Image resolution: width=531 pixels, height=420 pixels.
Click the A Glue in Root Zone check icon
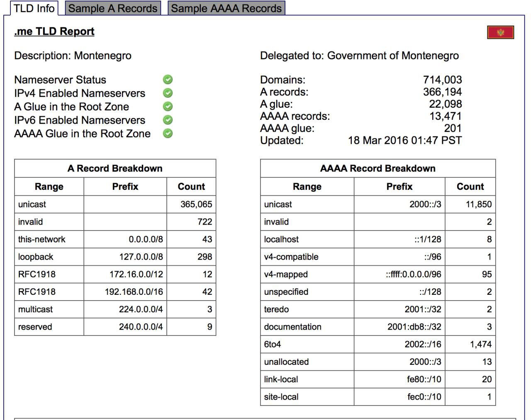point(168,107)
